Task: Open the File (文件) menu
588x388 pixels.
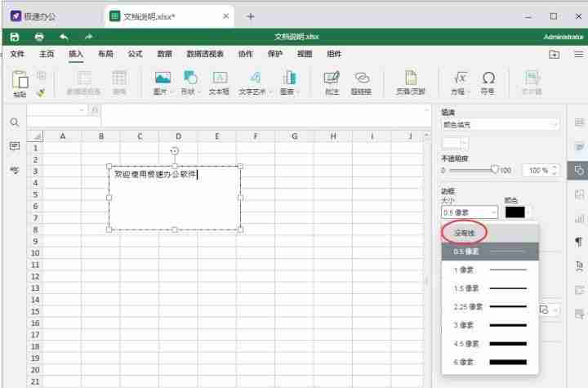Action: point(17,54)
